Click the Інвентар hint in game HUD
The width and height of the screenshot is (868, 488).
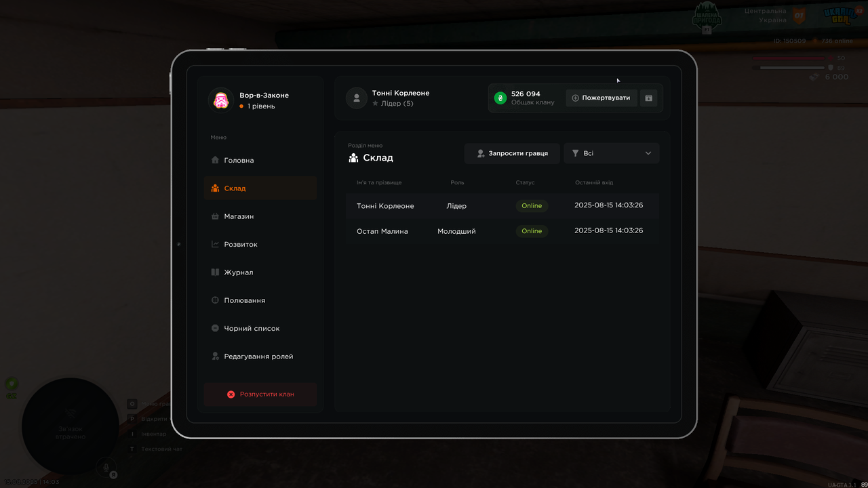[x=153, y=434]
